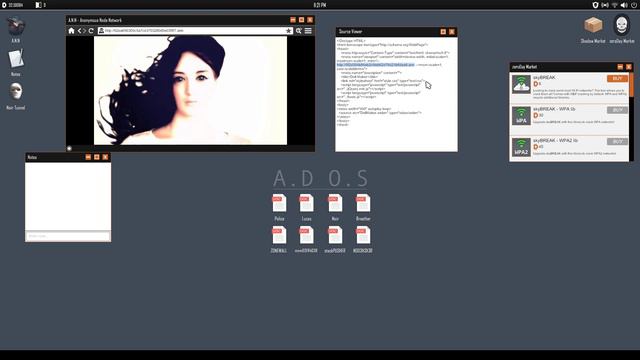Screen dimensions: 640x360
Task: Open the Notes desktop icon
Action: pos(16,59)
